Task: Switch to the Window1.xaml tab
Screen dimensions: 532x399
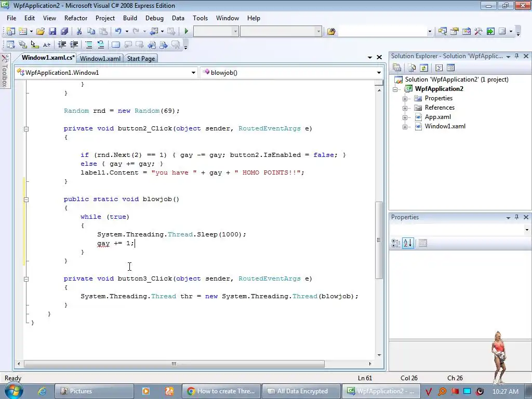Action: click(x=100, y=58)
